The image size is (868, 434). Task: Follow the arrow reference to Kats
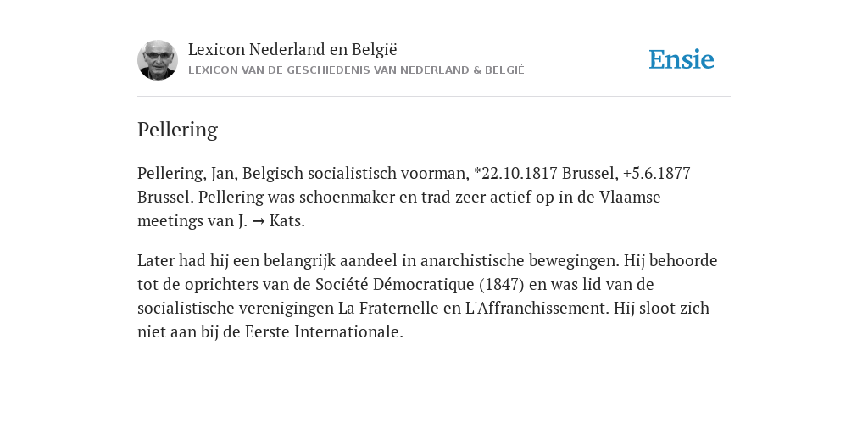[258, 221]
